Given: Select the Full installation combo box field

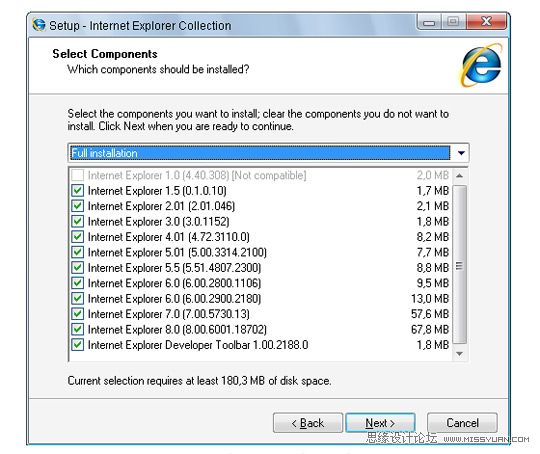Looking at the screenshot, I should [x=268, y=153].
